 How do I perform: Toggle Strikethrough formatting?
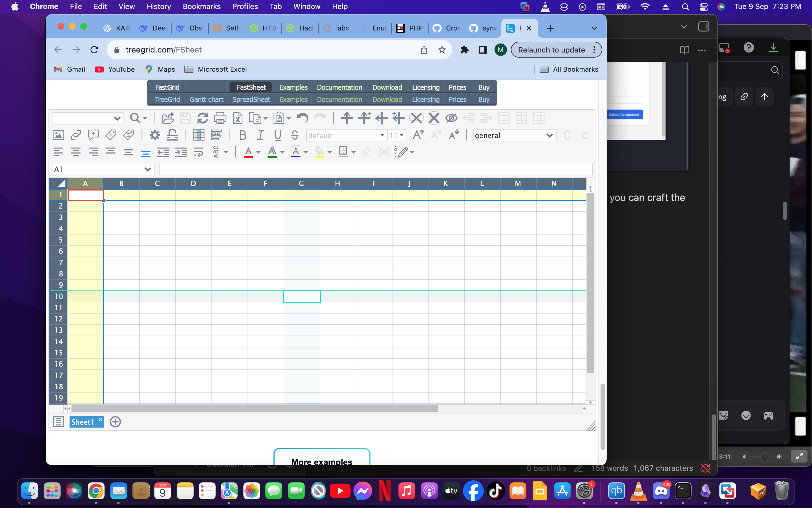(295, 135)
